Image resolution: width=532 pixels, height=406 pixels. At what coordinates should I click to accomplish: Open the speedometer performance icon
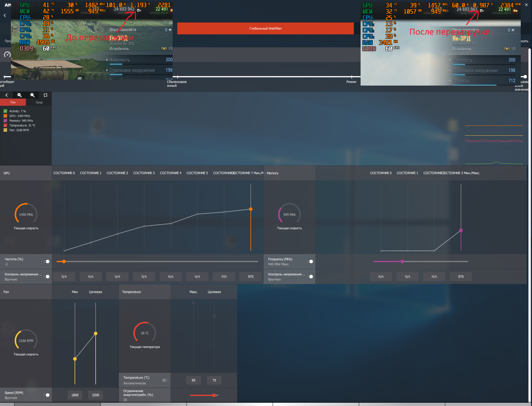click(7, 54)
